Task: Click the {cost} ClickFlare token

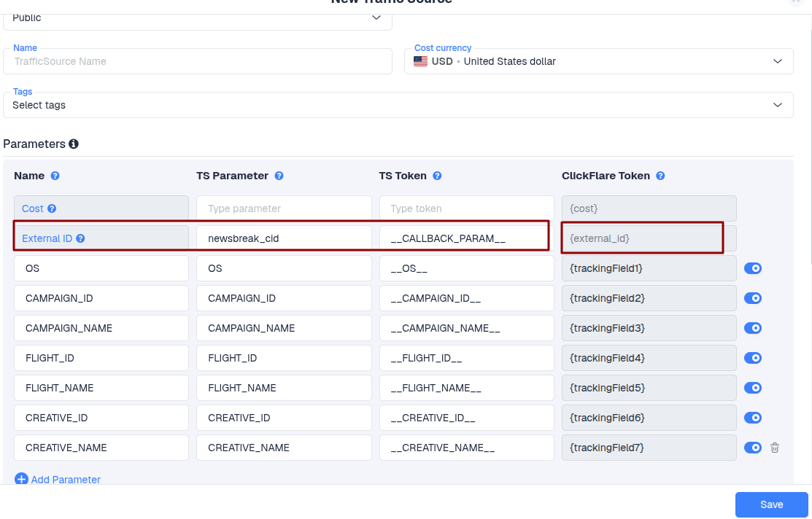Action: (649, 208)
